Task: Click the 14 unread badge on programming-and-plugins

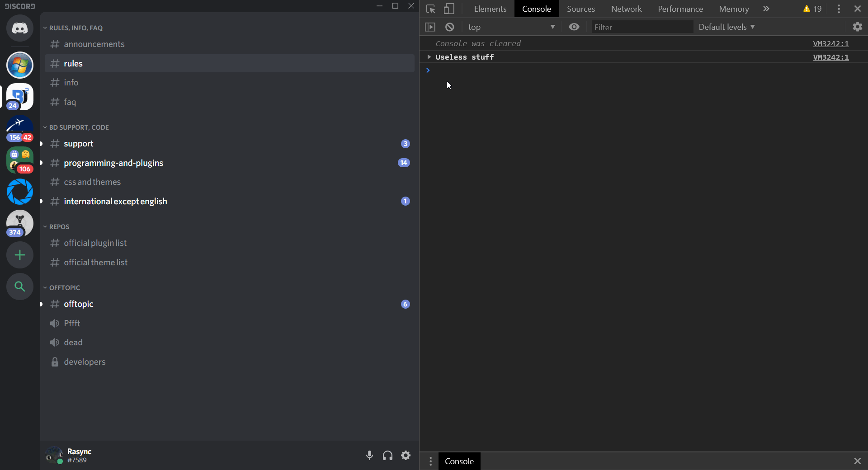Action: 404,163
